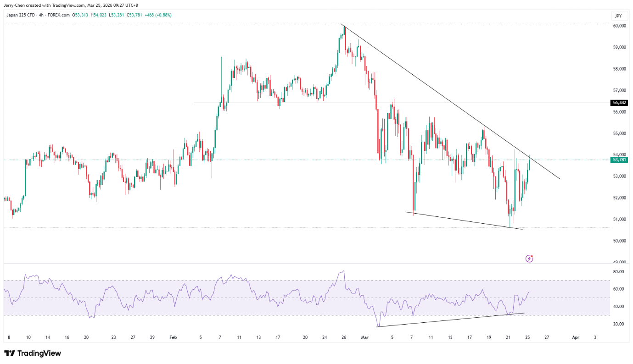Screen dimensions: 633x364
Task: Click the TradingView logo at bottom left
Action: tap(33, 353)
